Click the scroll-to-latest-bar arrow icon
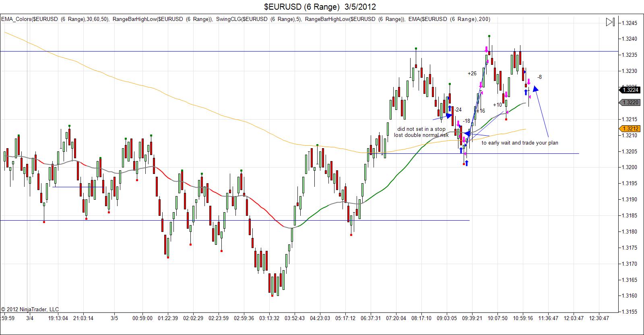The image size is (644, 335). (x=610, y=22)
